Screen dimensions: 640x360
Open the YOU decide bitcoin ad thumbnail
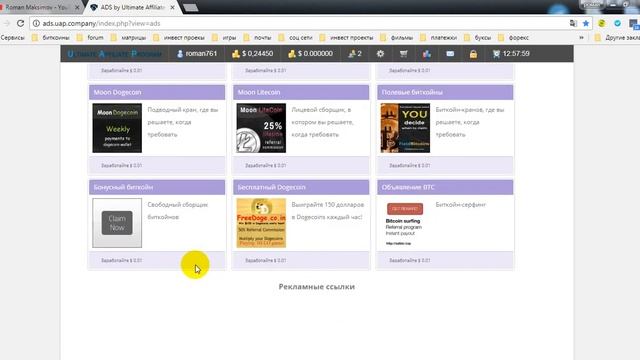[x=405, y=128]
